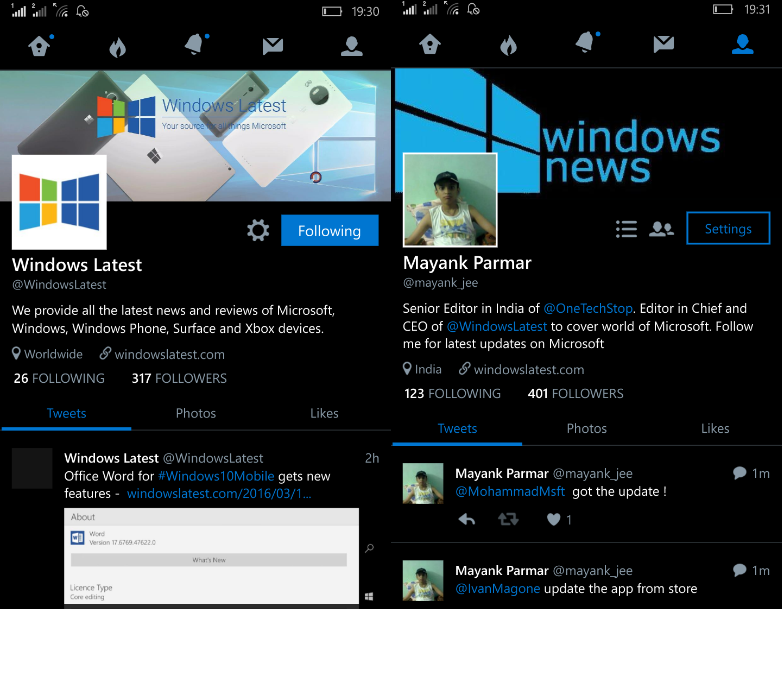Viewport: 784px width, 695px height.
Task: Tap Mayank Parmar large profile photo
Action: click(450, 200)
